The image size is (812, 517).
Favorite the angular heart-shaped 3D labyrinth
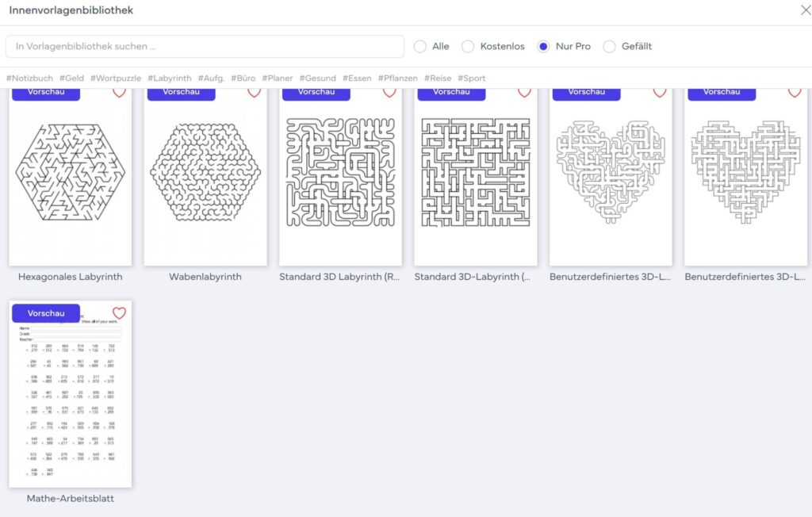[x=795, y=93]
